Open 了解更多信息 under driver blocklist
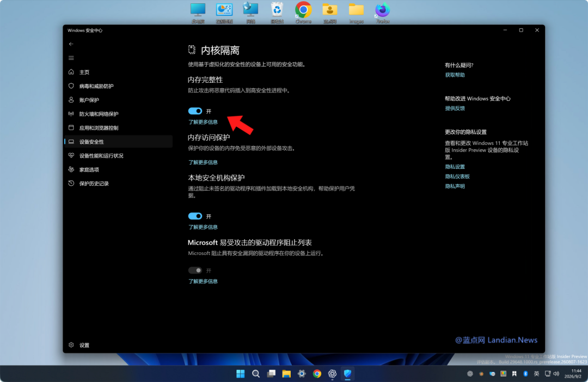The image size is (588, 382). (203, 281)
